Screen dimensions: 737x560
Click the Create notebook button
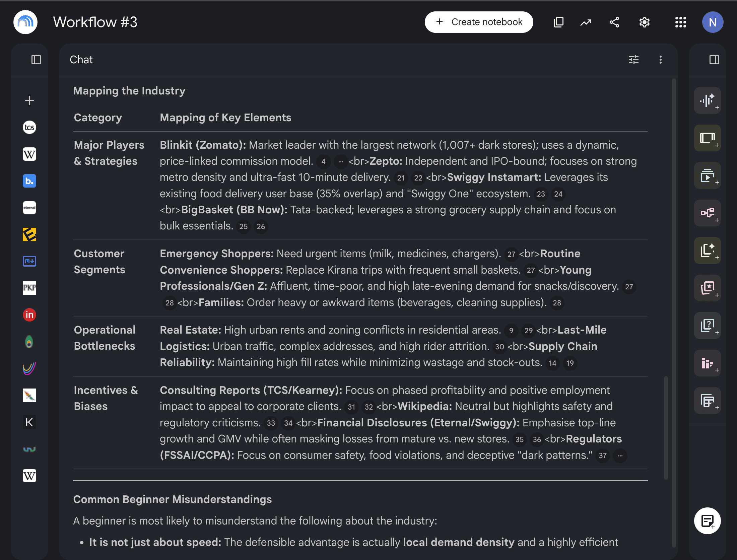tap(479, 22)
